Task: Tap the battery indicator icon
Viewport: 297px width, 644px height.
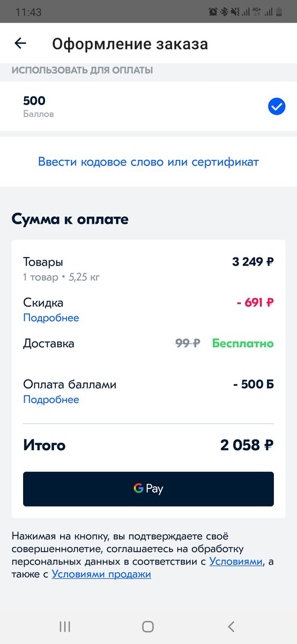Action: tap(279, 12)
